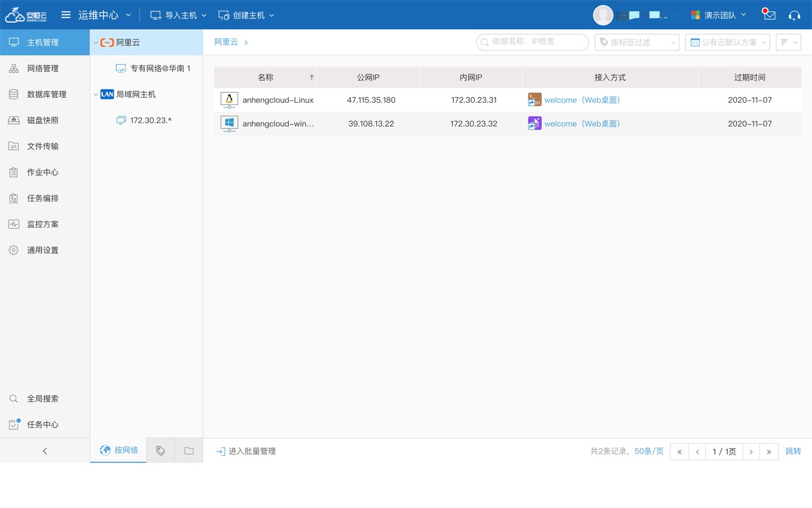Go to the next page
Image resolution: width=812 pixels, height=508 pixels.
click(751, 451)
